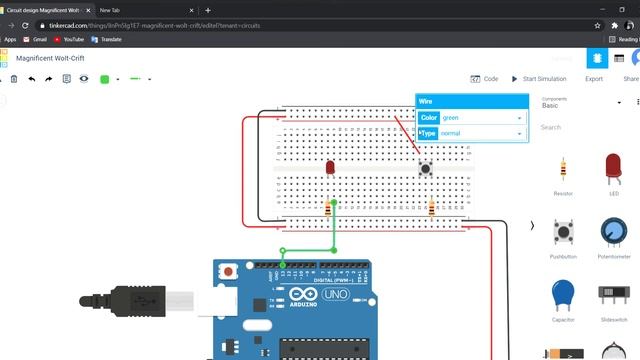Open the Code editor
Image resolution: width=640 pixels, height=360 pixels.
(484, 79)
